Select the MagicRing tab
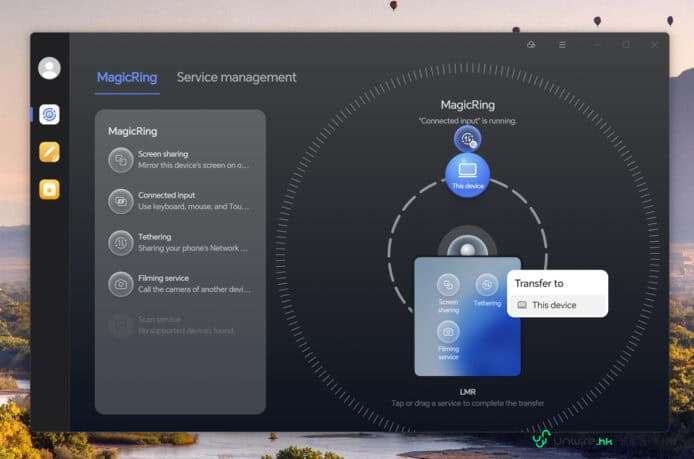The image size is (694, 459). tap(127, 77)
